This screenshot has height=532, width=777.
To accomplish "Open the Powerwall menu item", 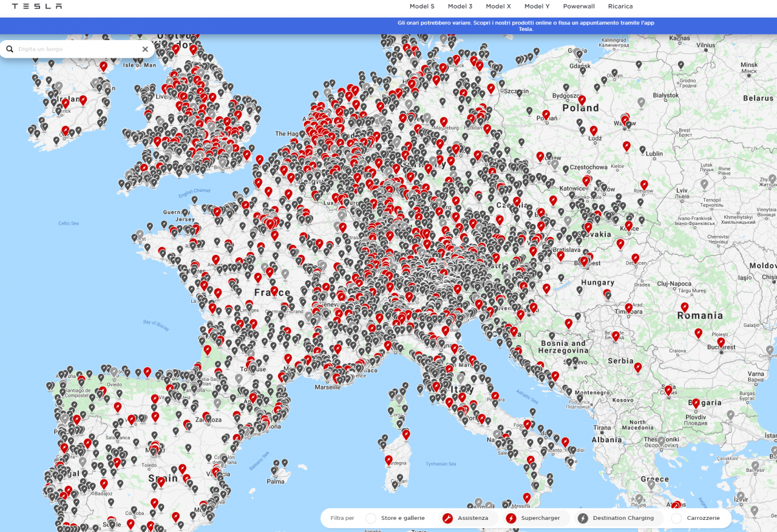I will pos(579,6).
